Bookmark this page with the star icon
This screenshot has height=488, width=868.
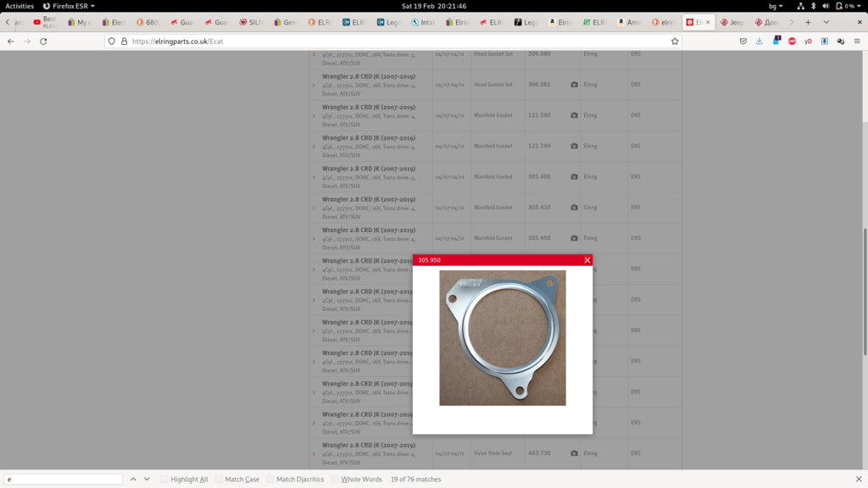point(675,42)
